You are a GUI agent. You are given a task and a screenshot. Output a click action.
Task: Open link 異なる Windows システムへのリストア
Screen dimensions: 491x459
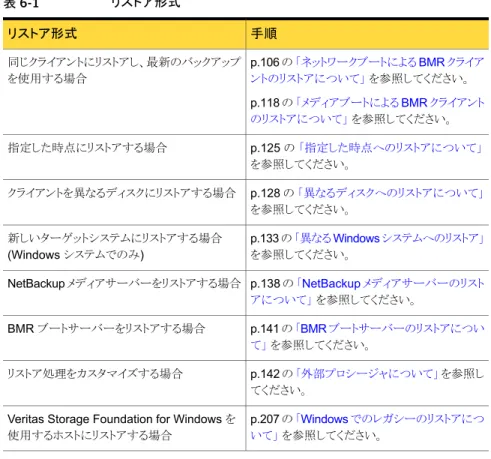(389, 238)
